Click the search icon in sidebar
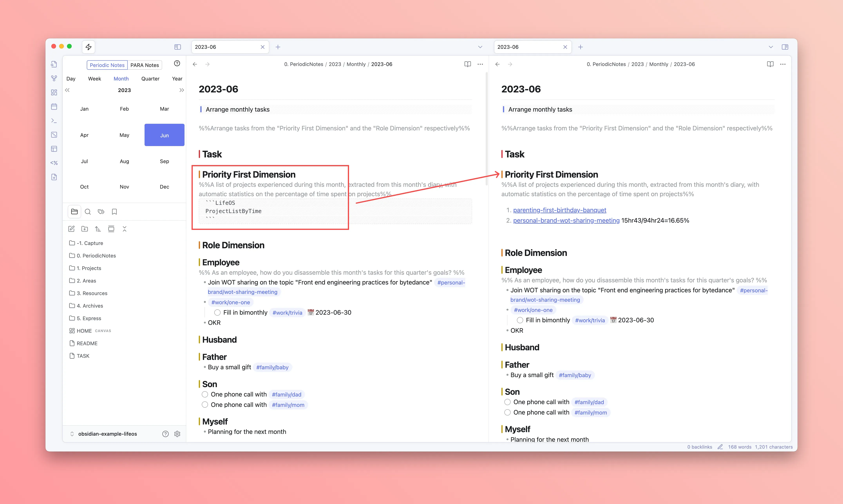The width and height of the screenshot is (843, 504). (88, 212)
